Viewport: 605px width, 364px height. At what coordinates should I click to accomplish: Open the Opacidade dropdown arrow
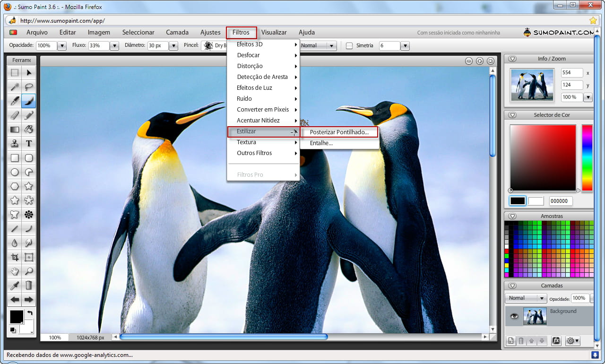tap(62, 46)
